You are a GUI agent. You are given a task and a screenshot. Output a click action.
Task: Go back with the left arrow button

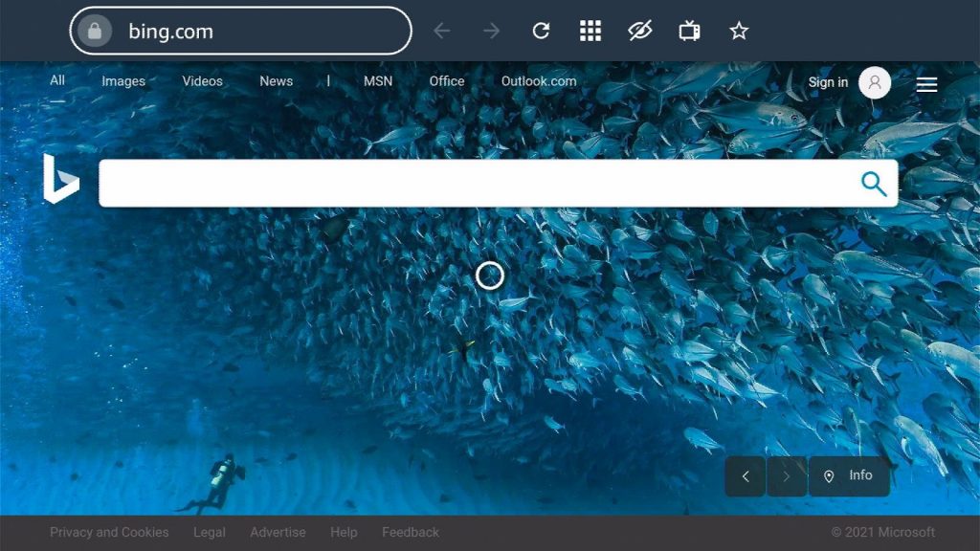pos(442,31)
